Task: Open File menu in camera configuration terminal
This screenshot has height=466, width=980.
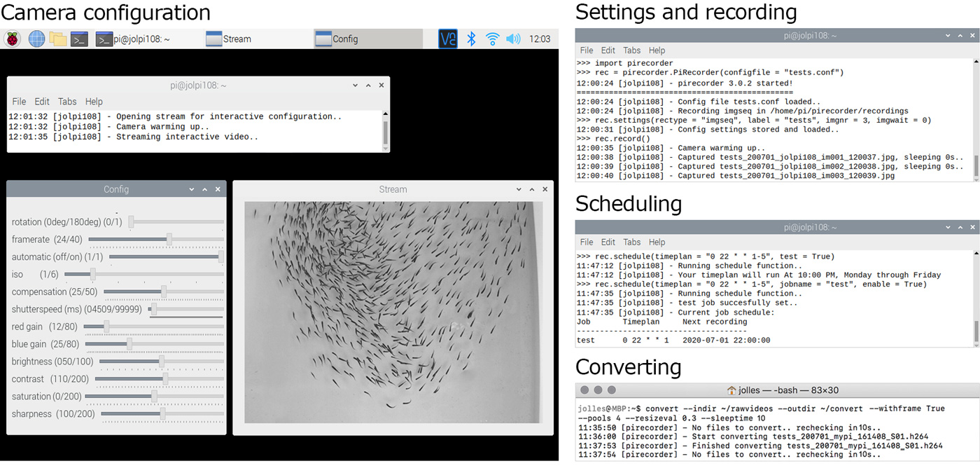Action: pyautogui.click(x=19, y=102)
